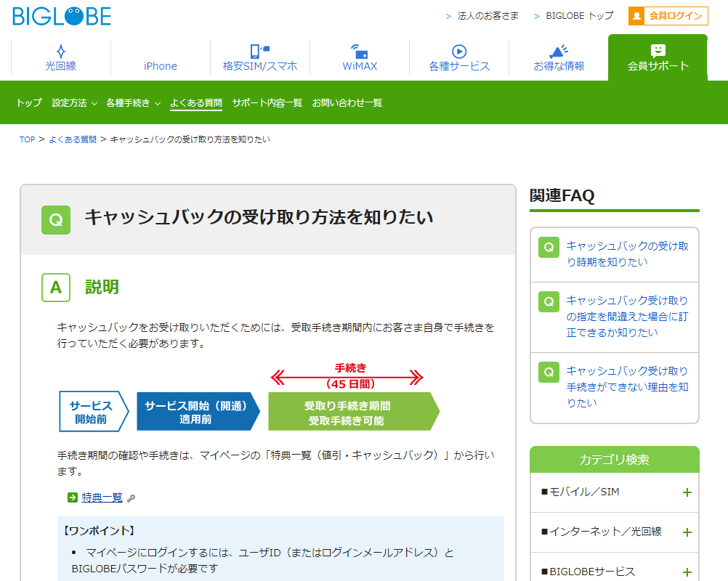The height and width of the screenshot is (581, 728).
Task: Click the よくある質問 breadcrumb link
Action: (x=73, y=139)
